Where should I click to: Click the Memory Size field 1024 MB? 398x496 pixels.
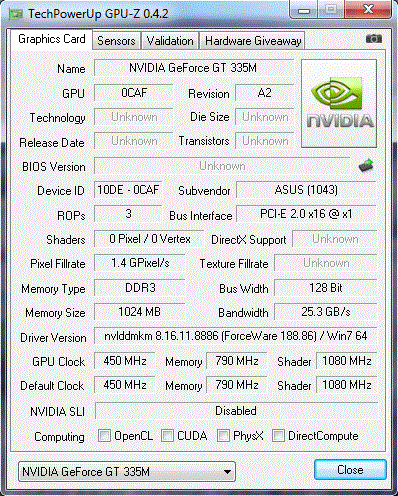[x=140, y=312]
